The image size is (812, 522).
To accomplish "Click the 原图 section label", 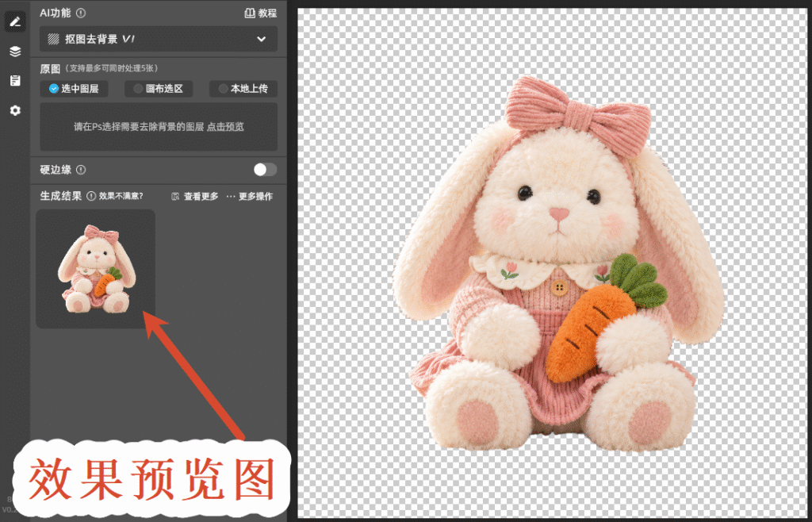I will click(x=50, y=68).
